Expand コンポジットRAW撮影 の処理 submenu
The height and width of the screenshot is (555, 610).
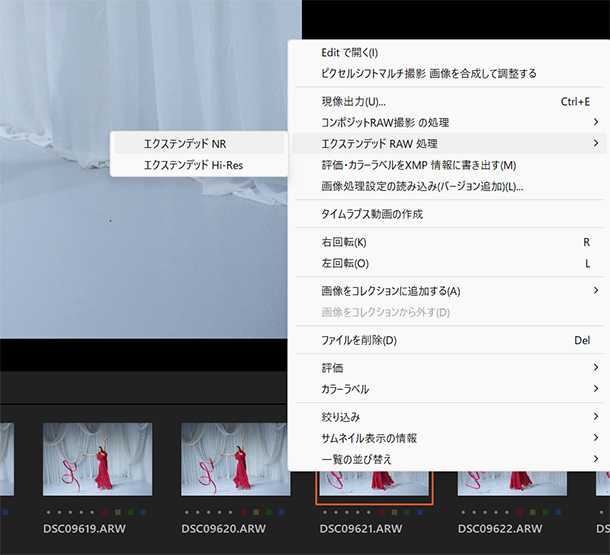point(450,123)
